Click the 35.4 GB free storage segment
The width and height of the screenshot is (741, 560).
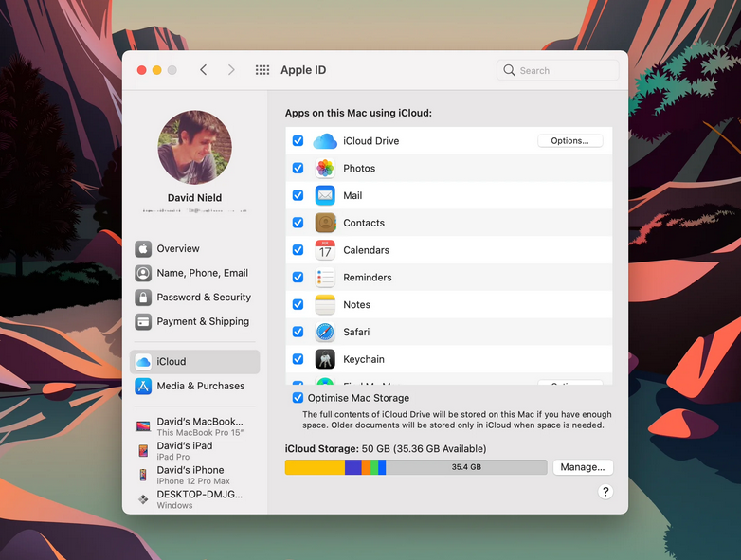coord(466,467)
